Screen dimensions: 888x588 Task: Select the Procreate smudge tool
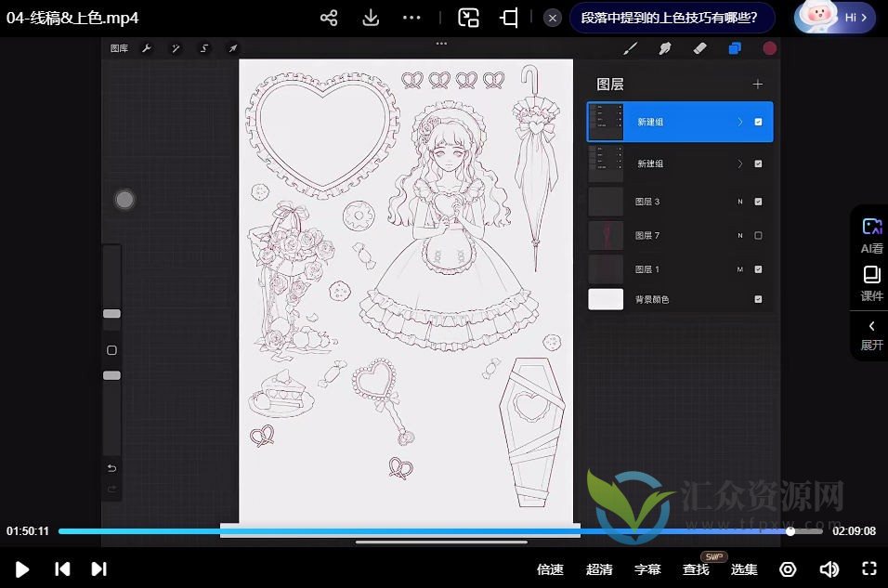click(x=665, y=48)
